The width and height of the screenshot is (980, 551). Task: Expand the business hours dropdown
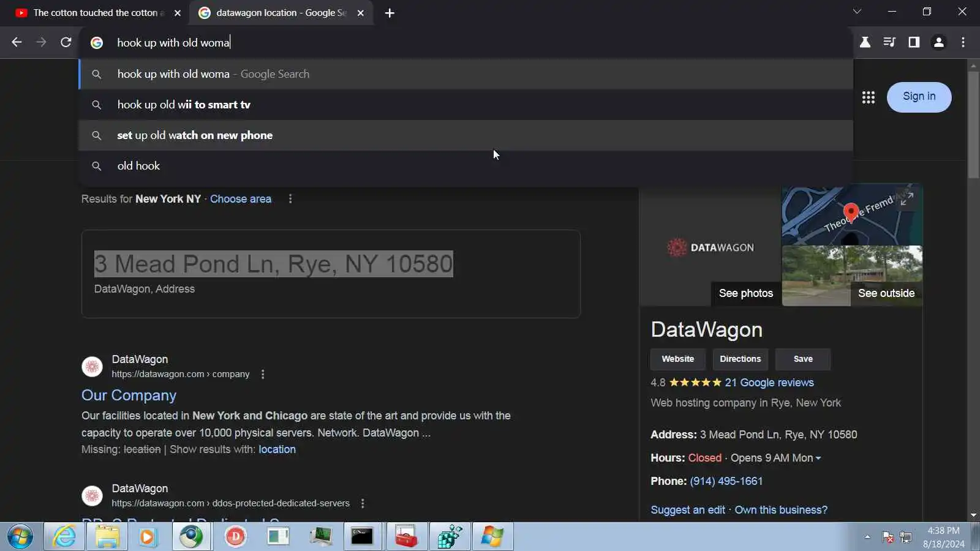pyautogui.click(x=818, y=459)
